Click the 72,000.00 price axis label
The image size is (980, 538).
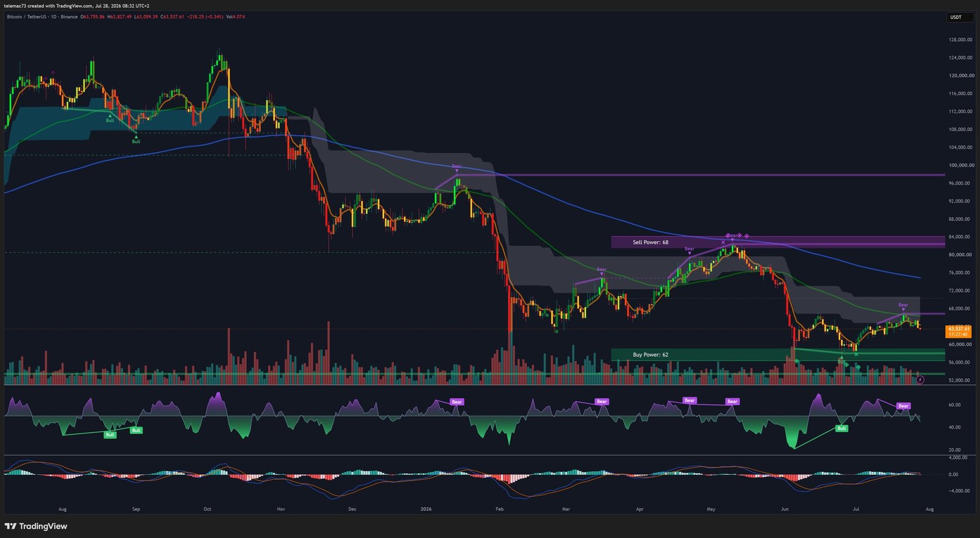tap(960, 290)
